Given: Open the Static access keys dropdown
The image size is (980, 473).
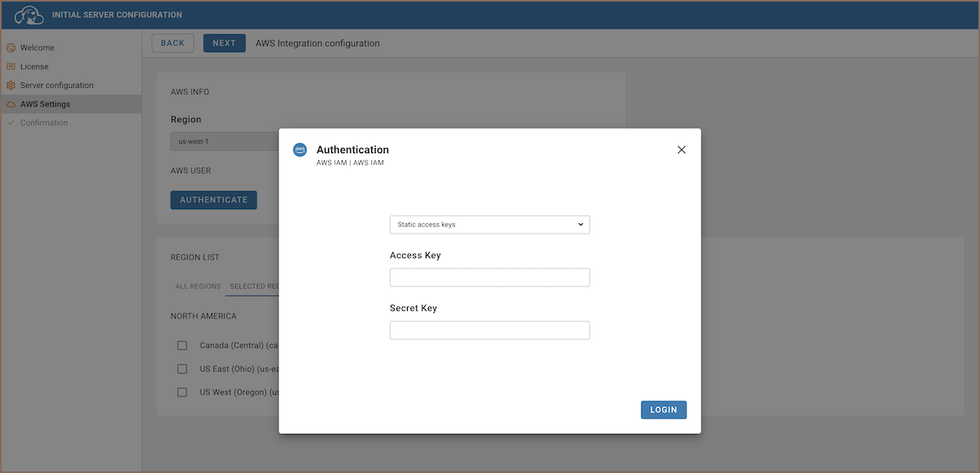Looking at the screenshot, I should (489, 225).
